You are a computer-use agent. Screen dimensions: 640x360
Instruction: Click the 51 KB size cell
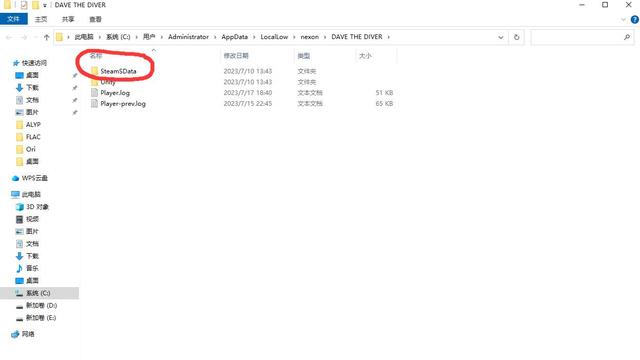pyautogui.click(x=384, y=93)
